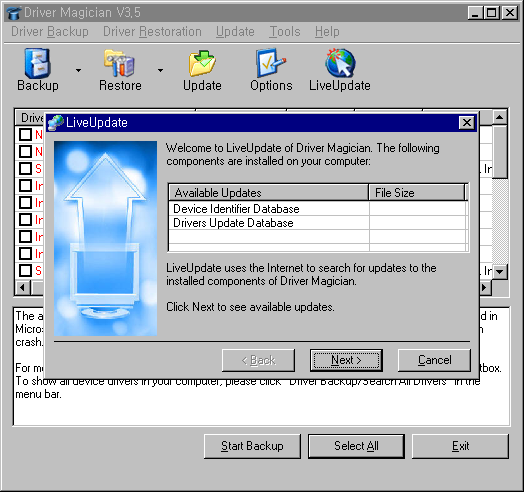The height and width of the screenshot is (492, 524).
Task: Click the disabled Back button
Action: click(x=258, y=360)
